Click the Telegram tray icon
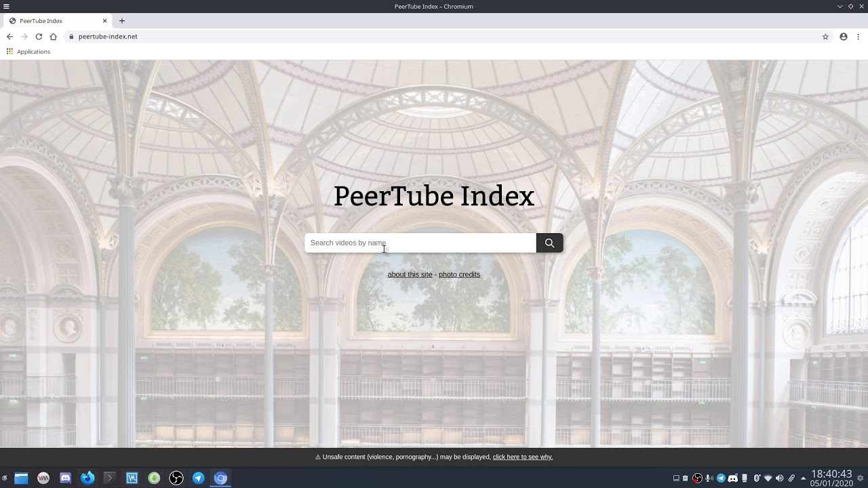This screenshot has width=868, height=488. point(721,479)
